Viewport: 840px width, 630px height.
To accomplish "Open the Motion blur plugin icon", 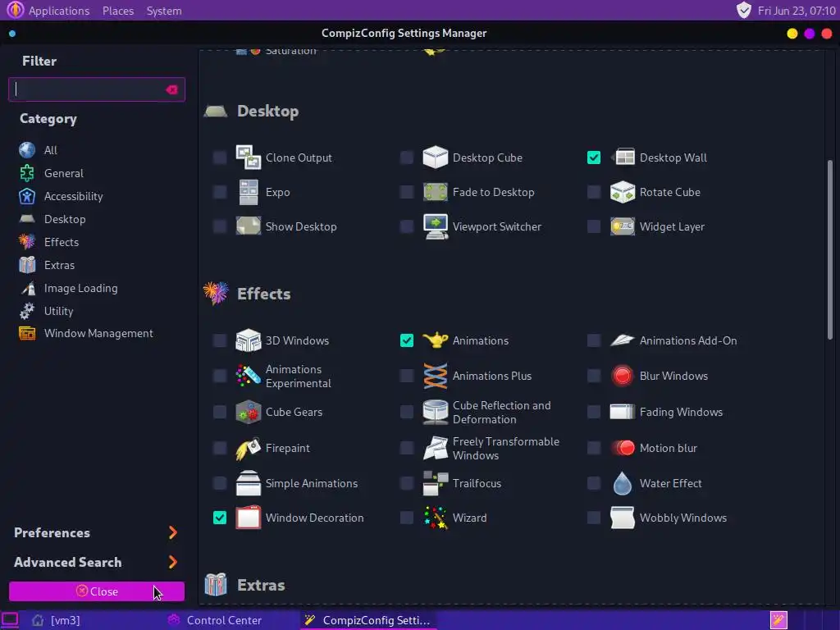I will (x=623, y=448).
